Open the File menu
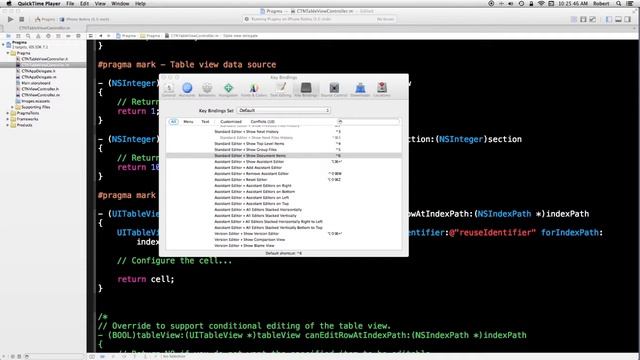This screenshot has height=360, width=640. [70, 4]
